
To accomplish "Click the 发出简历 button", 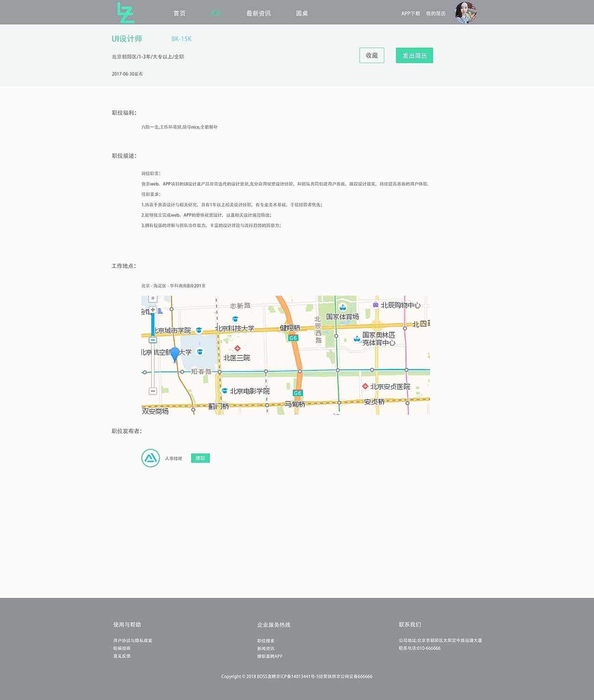I will [414, 55].
